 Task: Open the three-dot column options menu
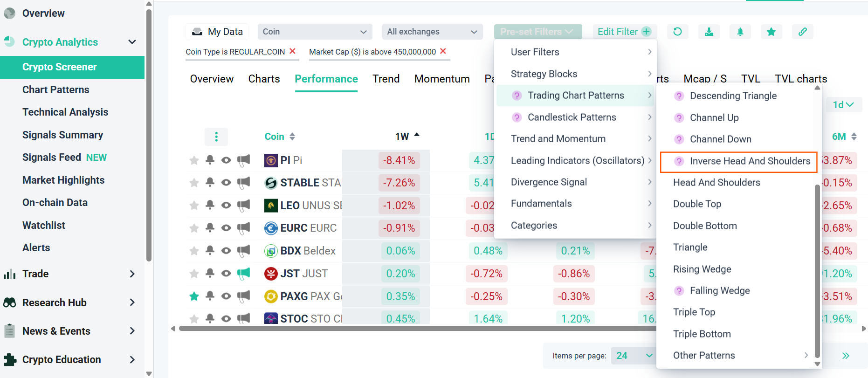[x=216, y=137]
